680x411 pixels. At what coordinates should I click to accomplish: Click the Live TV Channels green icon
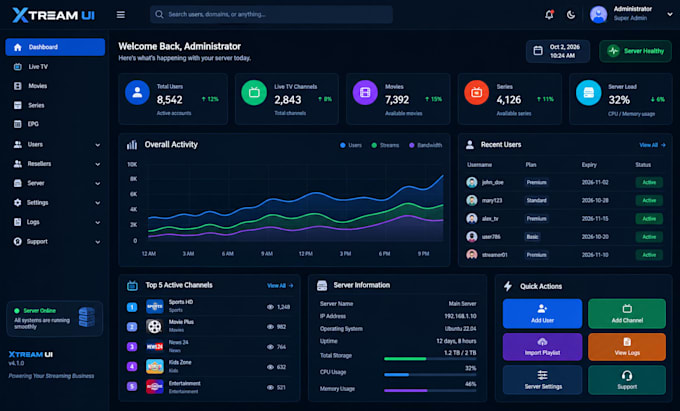254,92
